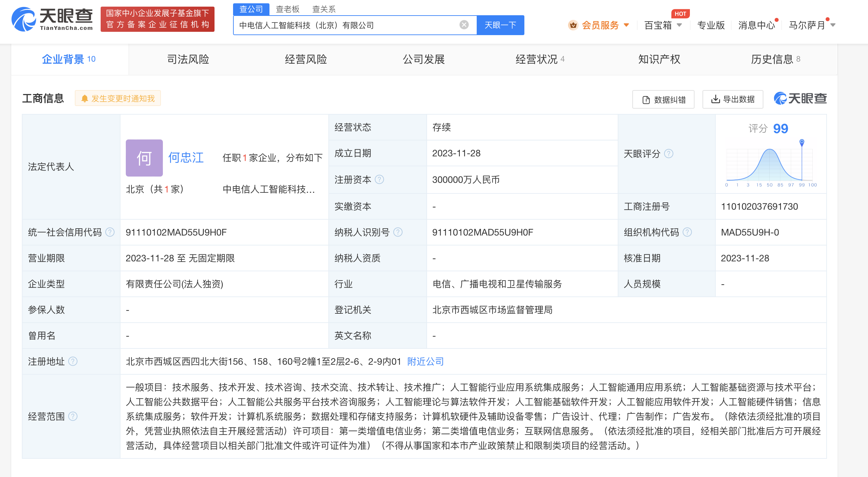868x477 pixels.
Task: Click the help icon next to 纳税人识别号
Action: pos(398,232)
